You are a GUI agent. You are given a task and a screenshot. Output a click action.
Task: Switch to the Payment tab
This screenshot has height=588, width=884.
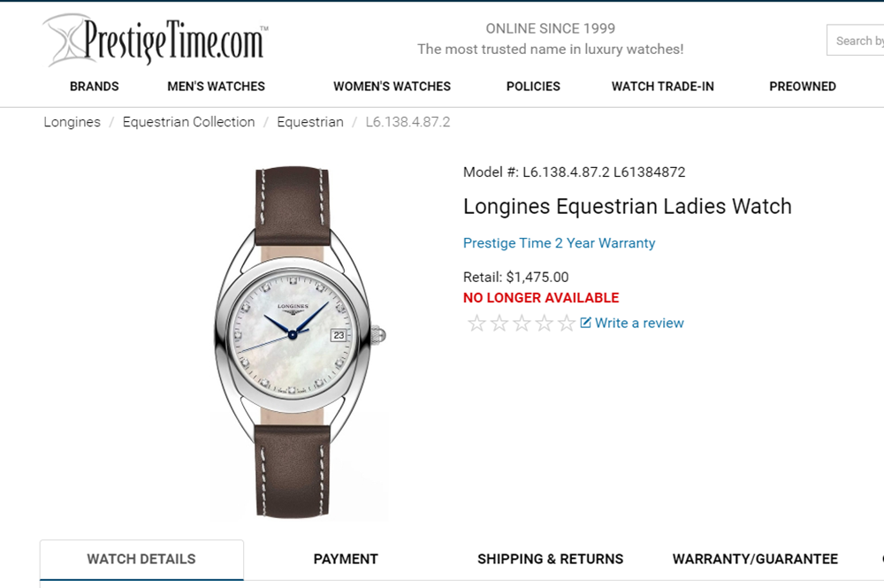[x=346, y=559]
